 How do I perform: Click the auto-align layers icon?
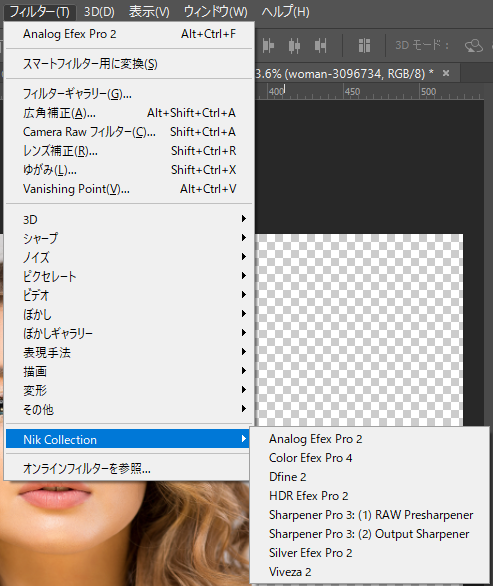click(364, 46)
